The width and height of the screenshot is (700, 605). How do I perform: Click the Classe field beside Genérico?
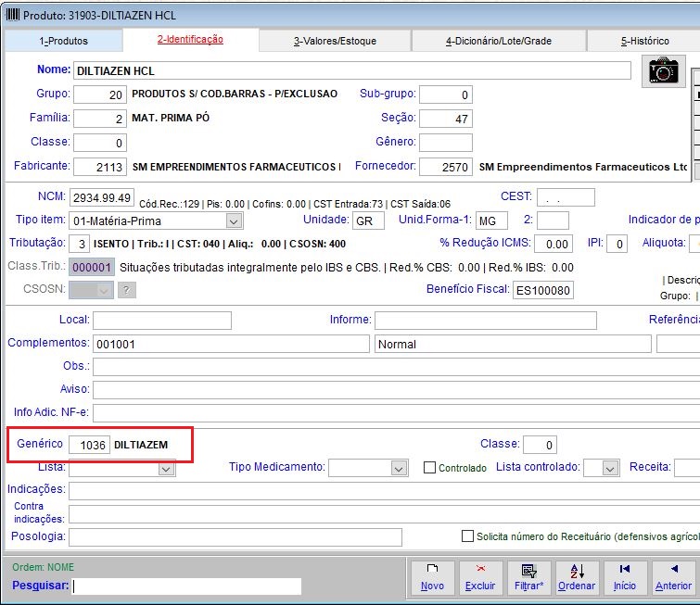pos(541,445)
